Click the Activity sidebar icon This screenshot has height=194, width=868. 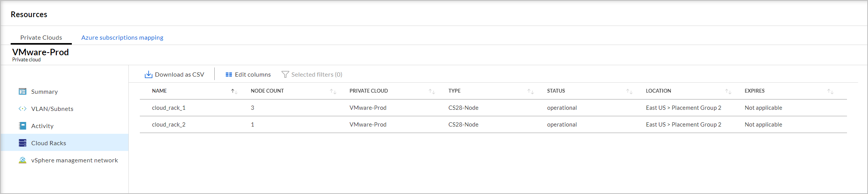[x=23, y=126]
